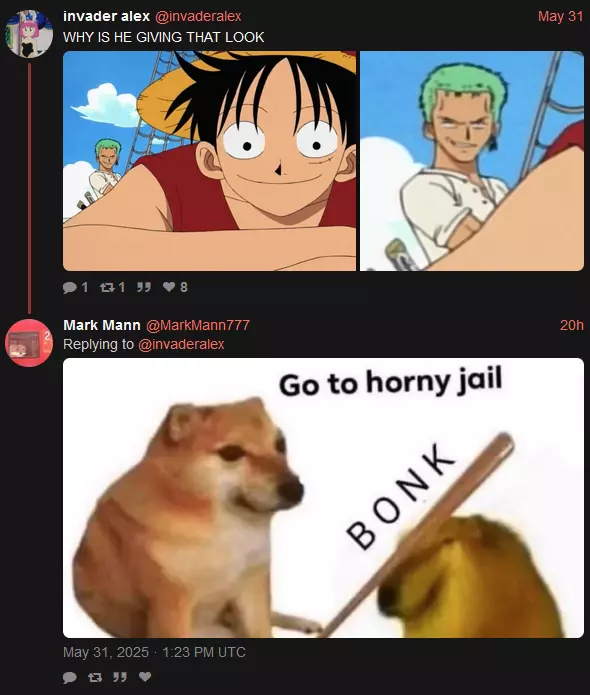
Task: Open the green-haired Zoro close-up image
Action: tap(472, 161)
